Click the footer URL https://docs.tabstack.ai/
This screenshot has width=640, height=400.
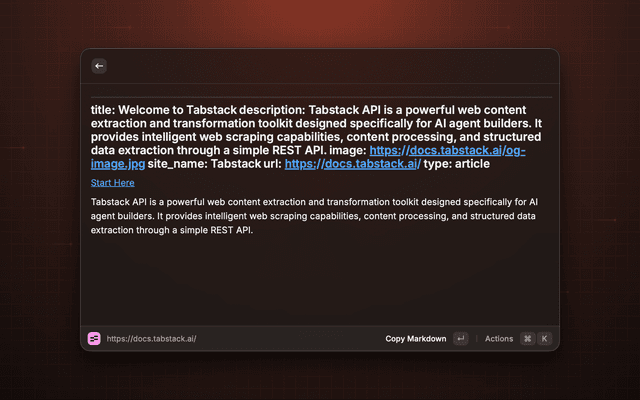pyautogui.click(x=151, y=339)
